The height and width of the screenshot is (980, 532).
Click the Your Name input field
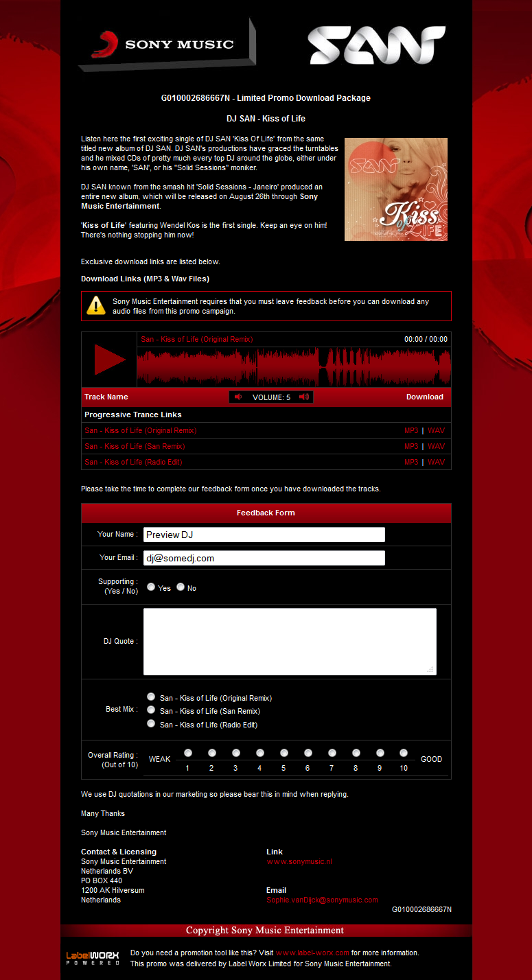pos(264,535)
